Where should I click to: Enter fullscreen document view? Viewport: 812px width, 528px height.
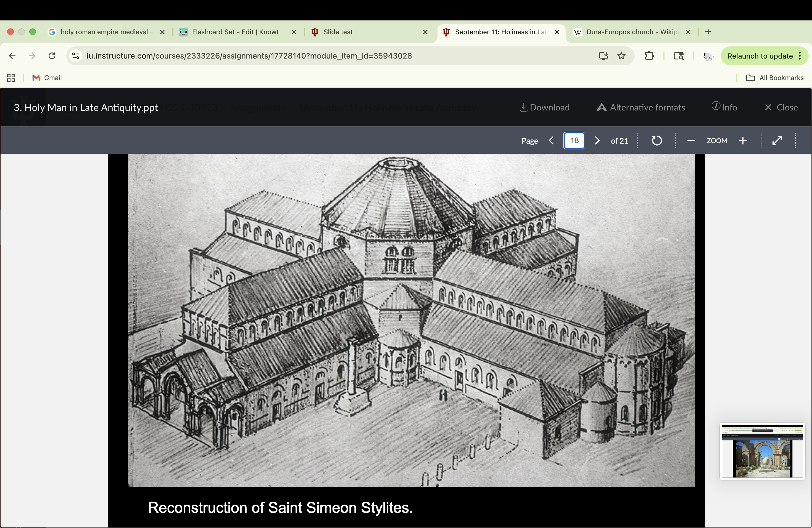(777, 140)
